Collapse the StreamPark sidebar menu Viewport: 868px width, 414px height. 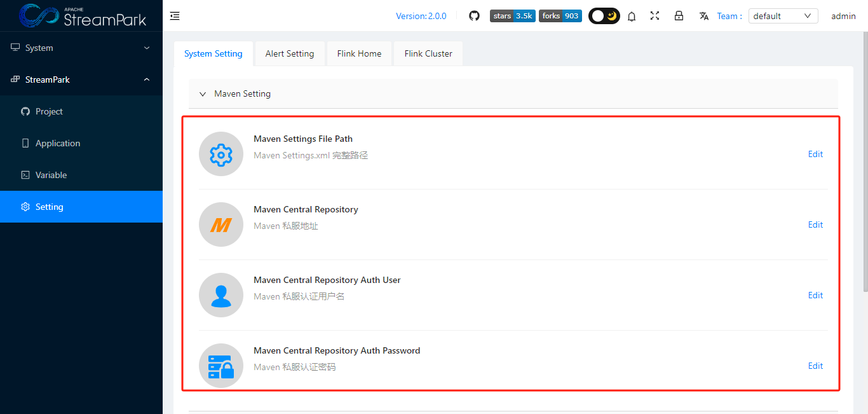tap(81, 79)
